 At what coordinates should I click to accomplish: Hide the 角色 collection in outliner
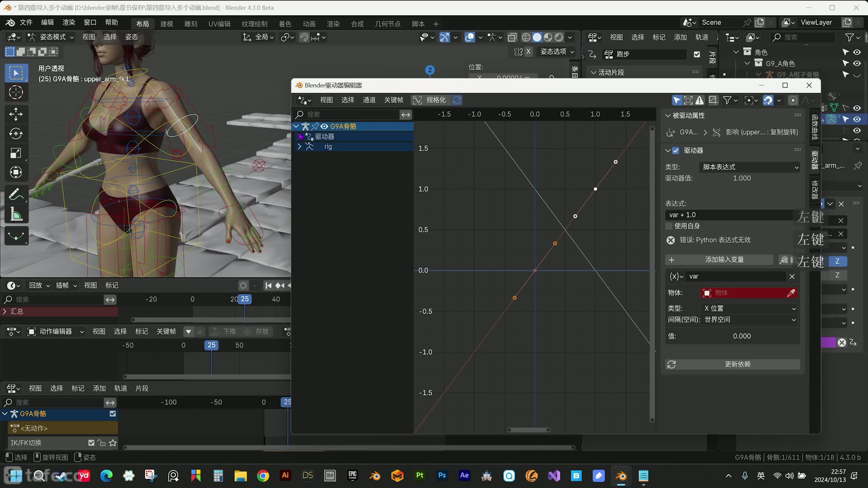click(857, 52)
